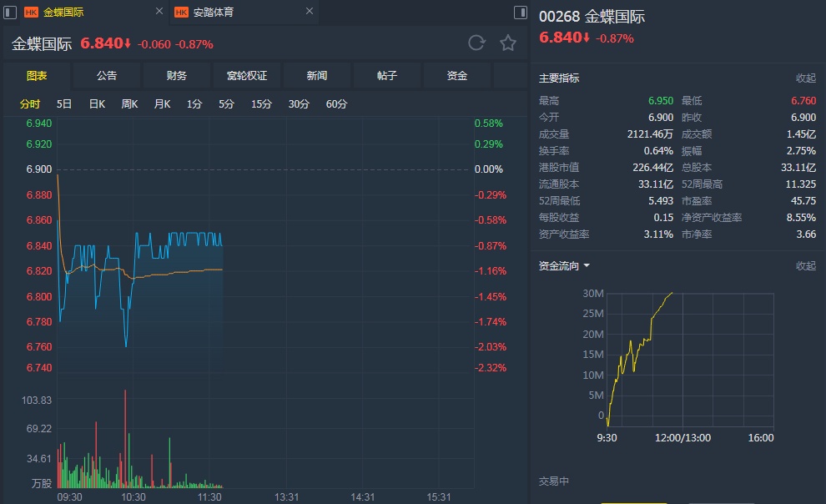This screenshot has width=826, height=504.
Task: Select the 60分 interval
Action: tap(336, 103)
